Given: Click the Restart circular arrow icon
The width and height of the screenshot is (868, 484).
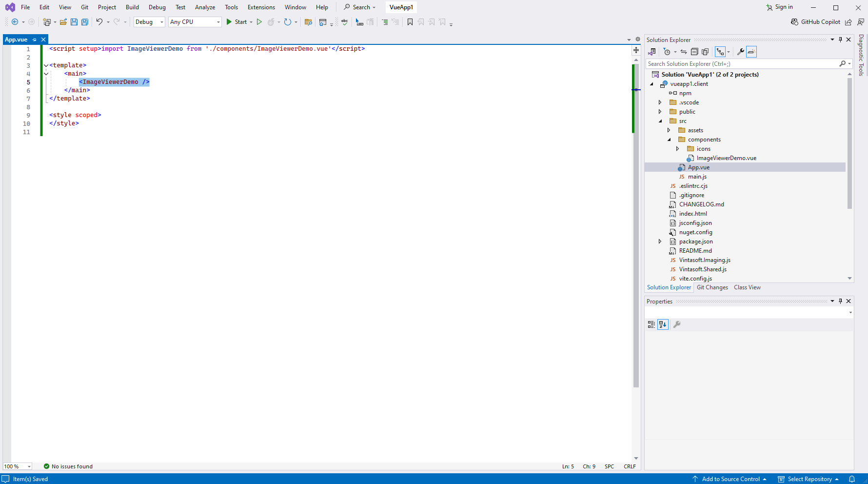Looking at the screenshot, I should pyautogui.click(x=288, y=22).
